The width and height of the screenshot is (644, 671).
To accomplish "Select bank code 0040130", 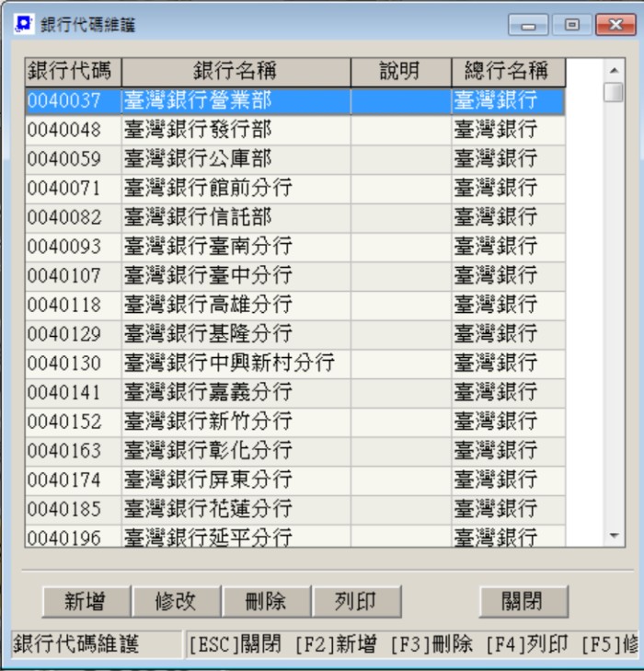I will [73, 364].
